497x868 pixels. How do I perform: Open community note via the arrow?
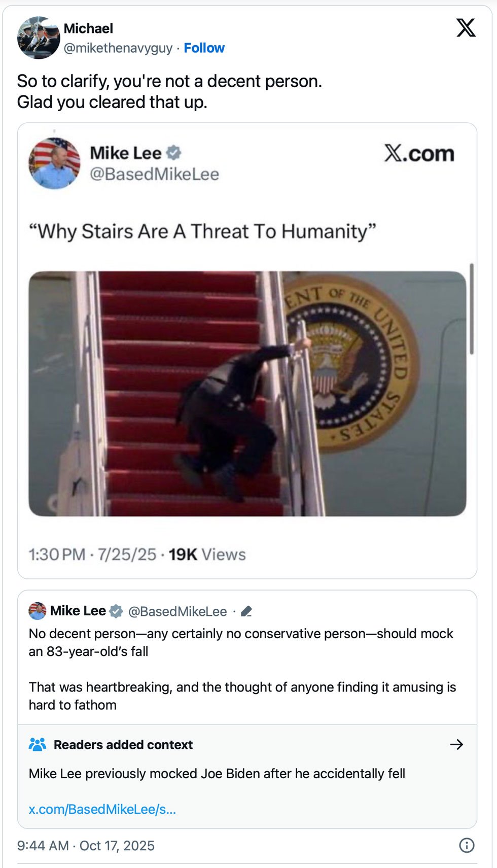[x=456, y=744]
